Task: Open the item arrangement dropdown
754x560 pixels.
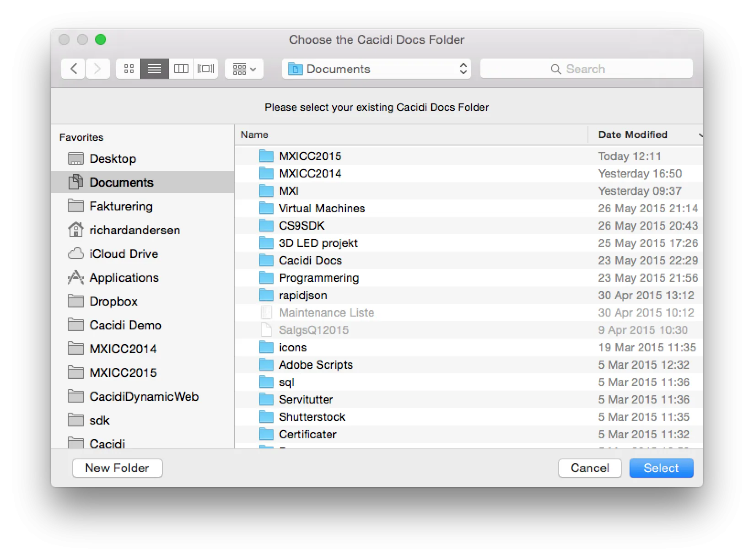Action: (244, 69)
